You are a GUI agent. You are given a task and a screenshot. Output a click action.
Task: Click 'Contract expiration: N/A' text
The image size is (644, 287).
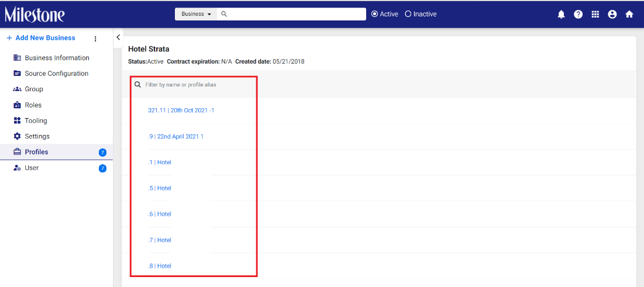tap(199, 61)
